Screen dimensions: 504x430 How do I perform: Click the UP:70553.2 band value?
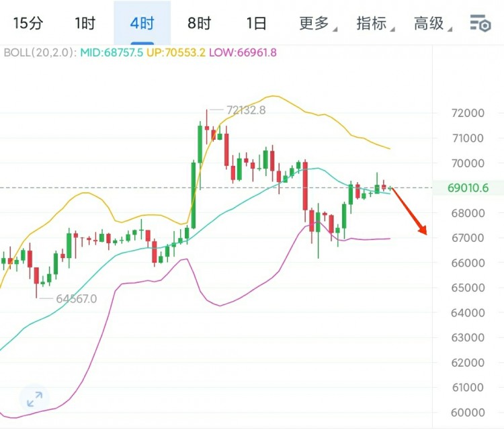point(176,52)
